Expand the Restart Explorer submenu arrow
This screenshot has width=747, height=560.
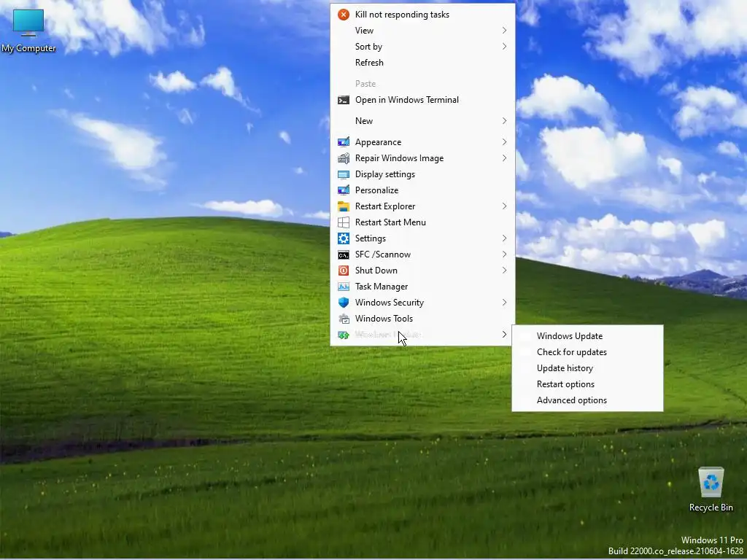[x=504, y=206]
